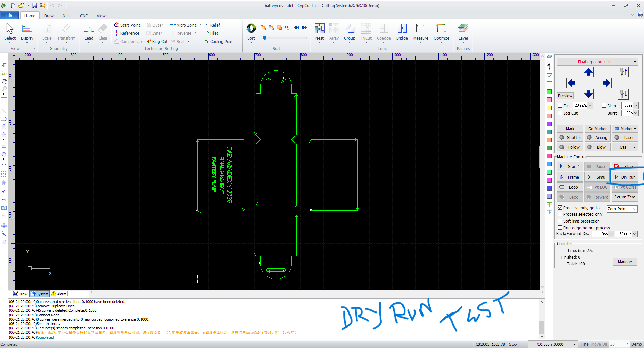Open the Display options icon

point(27,32)
